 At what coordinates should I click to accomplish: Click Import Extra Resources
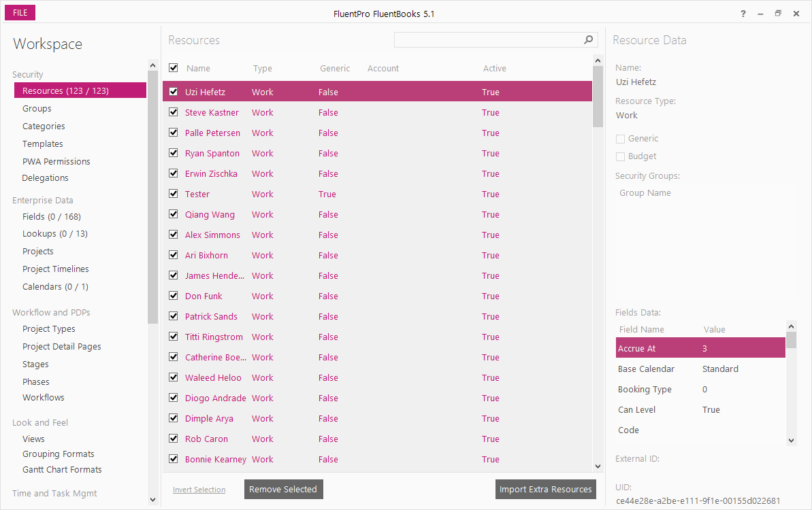(x=546, y=490)
